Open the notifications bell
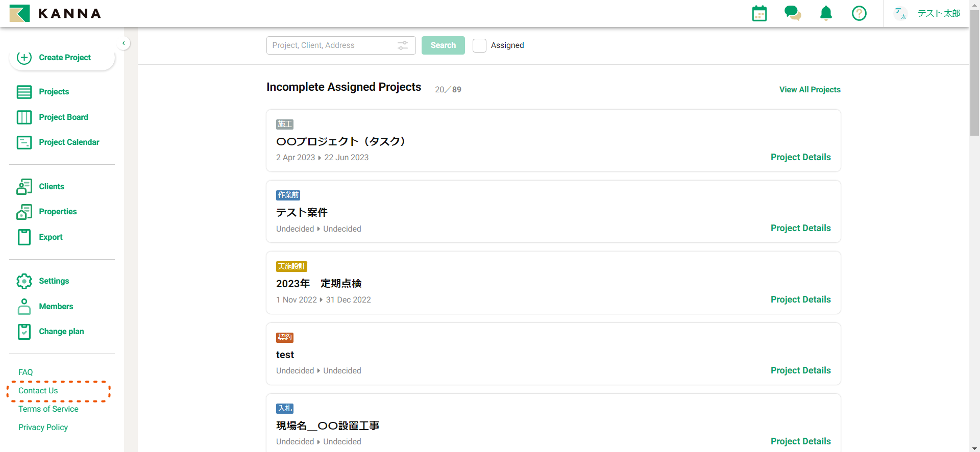Viewport: 980px width, 452px height. 826,13
